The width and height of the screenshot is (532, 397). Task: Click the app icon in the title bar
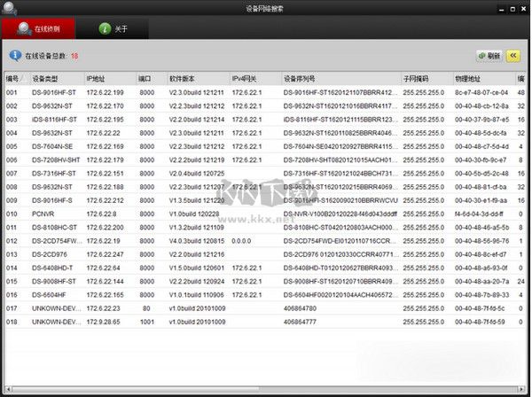[x=9, y=8]
